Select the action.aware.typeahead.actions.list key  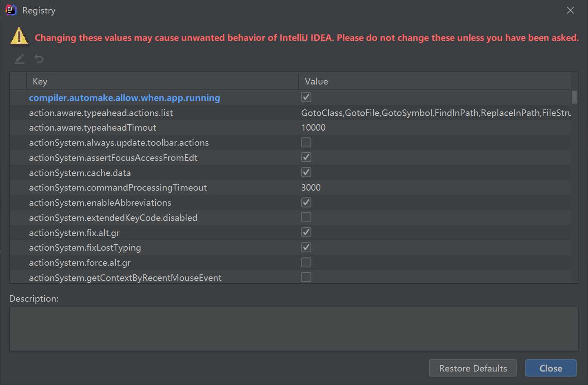[101, 113]
